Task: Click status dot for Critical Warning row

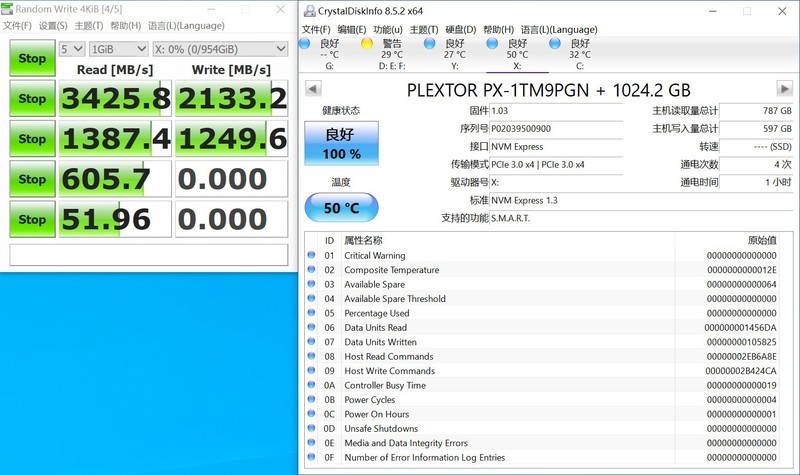Action: pyautogui.click(x=312, y=256)
